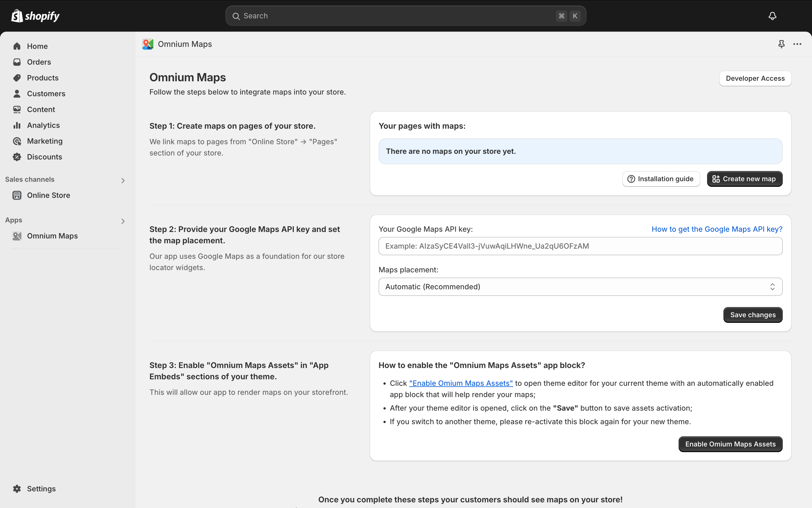Viewport: 812px width, 508px height.
Task: Expand the Sales channels chevron
Action: point(123,180)
